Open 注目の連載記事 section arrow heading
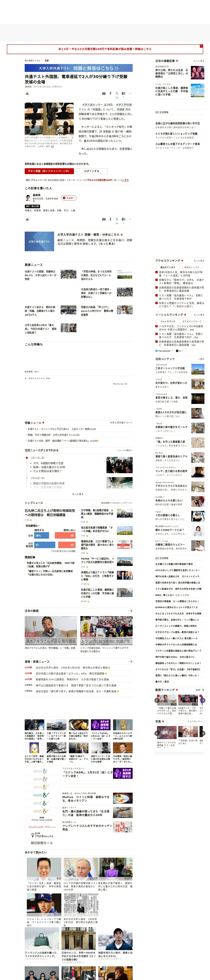This screenshot has width=210, height=980. pos(166,61)
